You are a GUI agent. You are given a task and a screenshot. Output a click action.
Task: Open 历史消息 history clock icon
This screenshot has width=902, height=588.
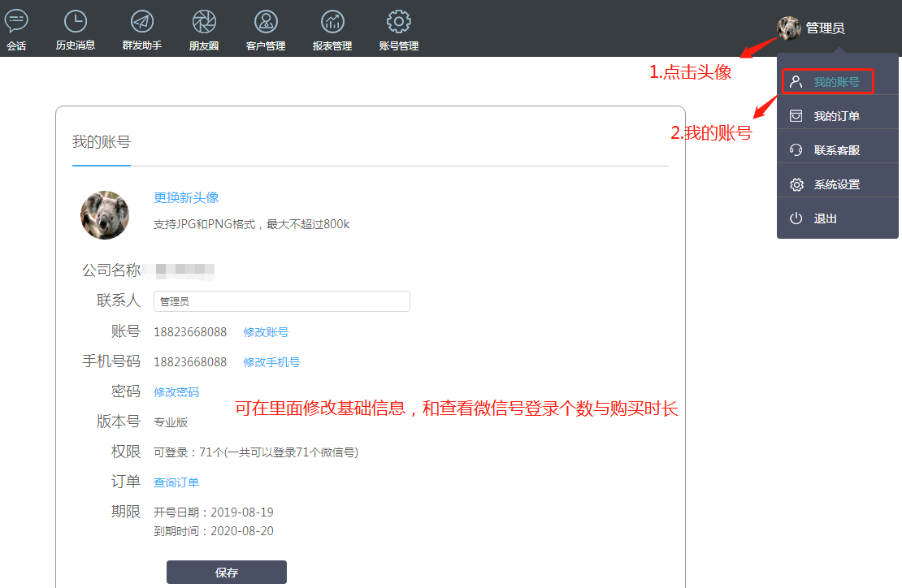(76, 22)
